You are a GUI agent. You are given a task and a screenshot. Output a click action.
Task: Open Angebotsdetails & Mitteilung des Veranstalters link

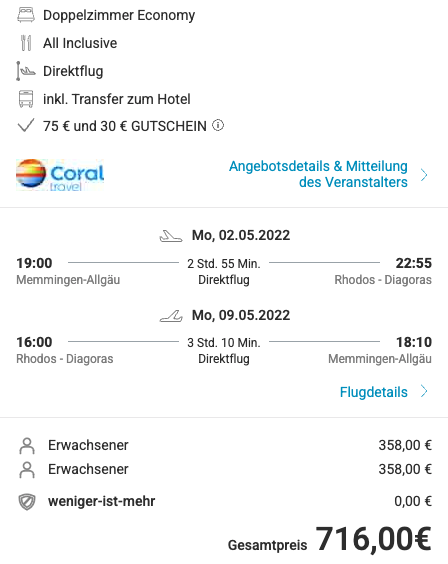(318, 174)
